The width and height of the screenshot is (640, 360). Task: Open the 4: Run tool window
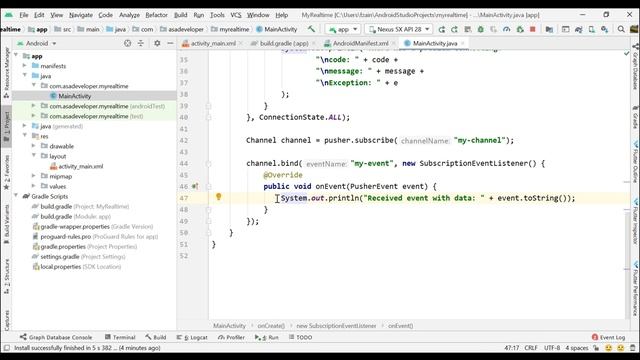tap(267, 337)
